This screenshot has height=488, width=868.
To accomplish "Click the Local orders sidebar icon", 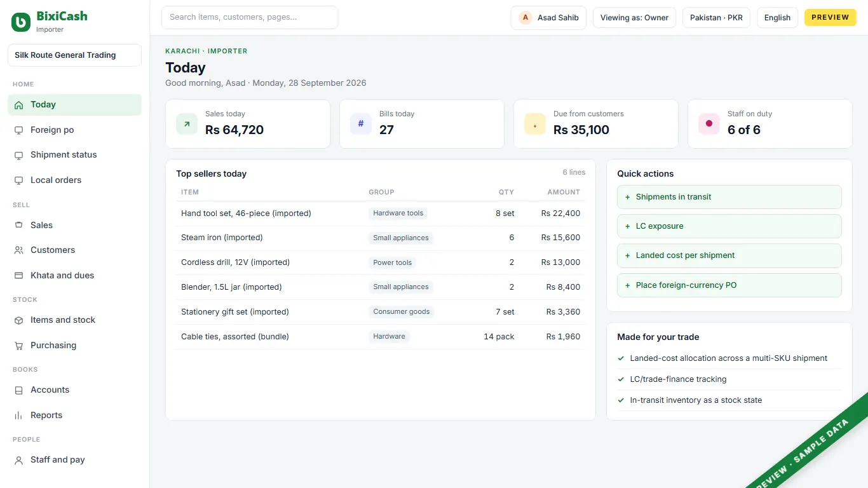I will (18, 180).
